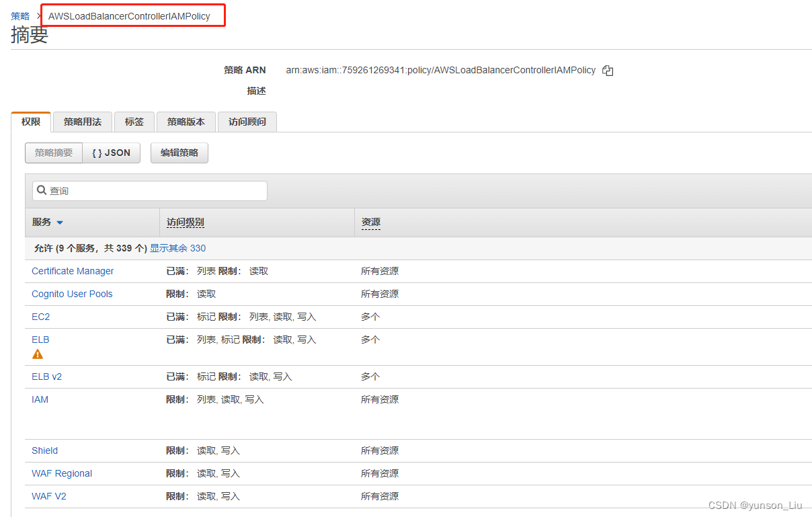Image resolution: width=812 pixels, height=517 pixels.
Task: Open the 访问顾问 tab
Action: tap(247, 122)
